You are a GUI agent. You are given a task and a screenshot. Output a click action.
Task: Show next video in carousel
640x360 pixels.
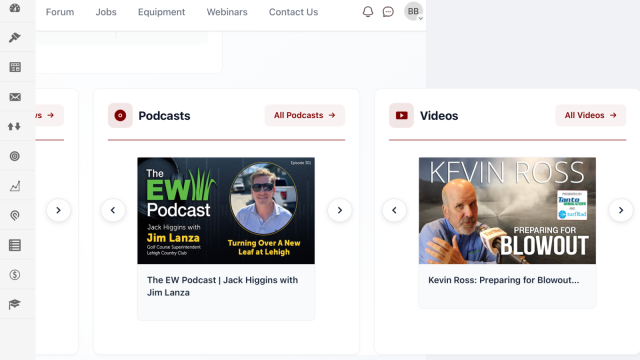click(621, 210)
